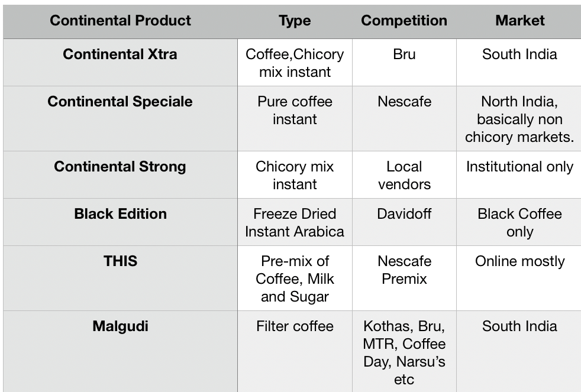Select the 'Type' column header
The width and height of the screenshot is (581, 392).
(x=294, y=21)
